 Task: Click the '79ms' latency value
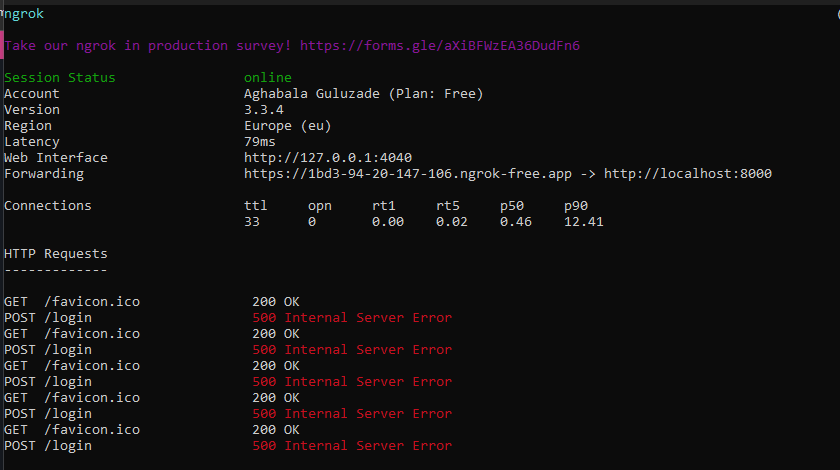(260, 142)
